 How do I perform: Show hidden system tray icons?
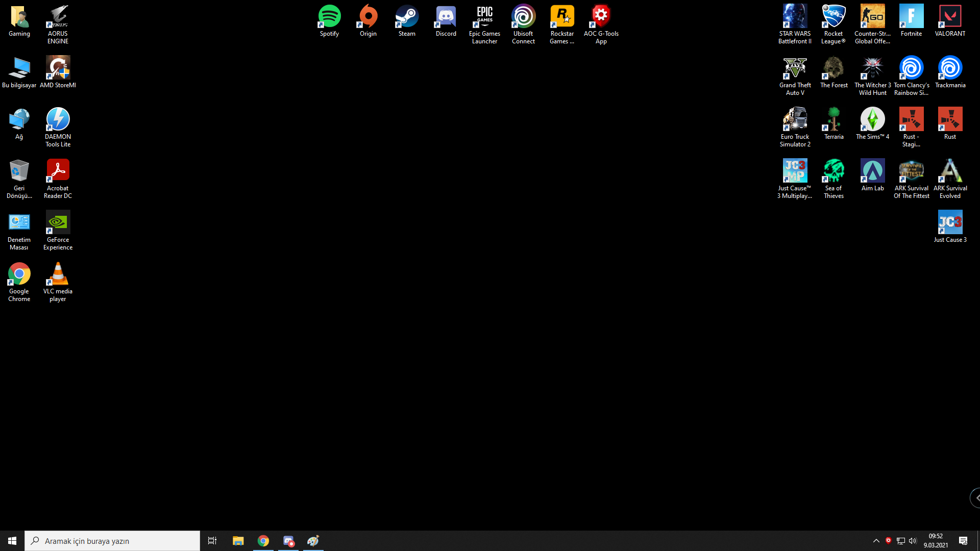click(876, 541)
